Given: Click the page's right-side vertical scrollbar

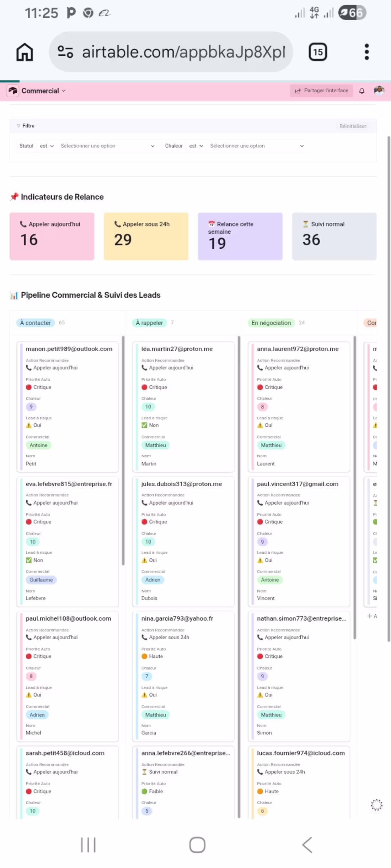Looking at the screenshot, I should [x=389, y=389].
